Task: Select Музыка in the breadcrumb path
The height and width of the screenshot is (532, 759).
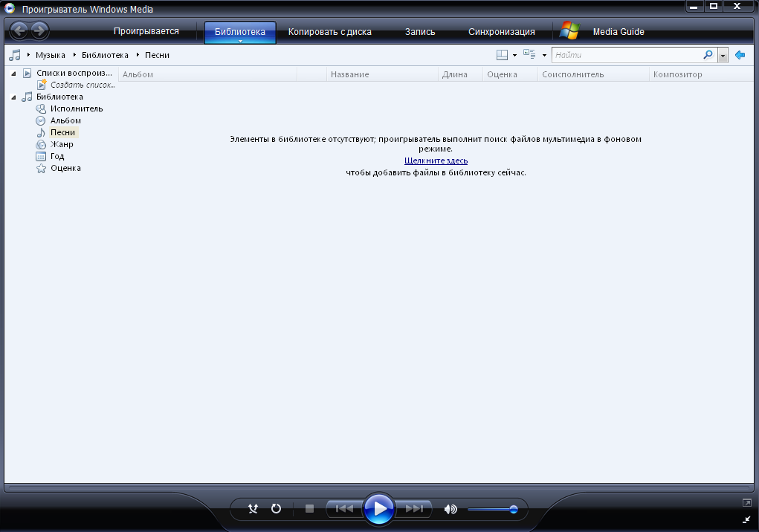Action: point(51,55)
